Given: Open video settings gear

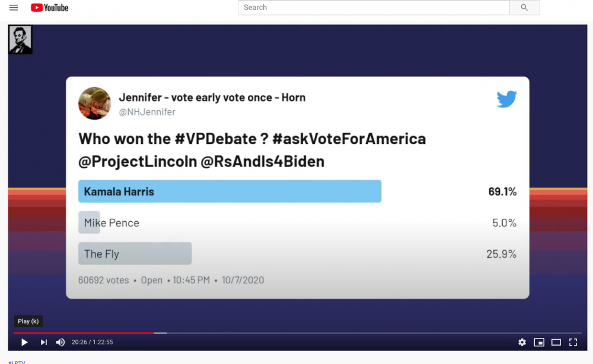Looking at the screenshot, I should pos(522,342).
